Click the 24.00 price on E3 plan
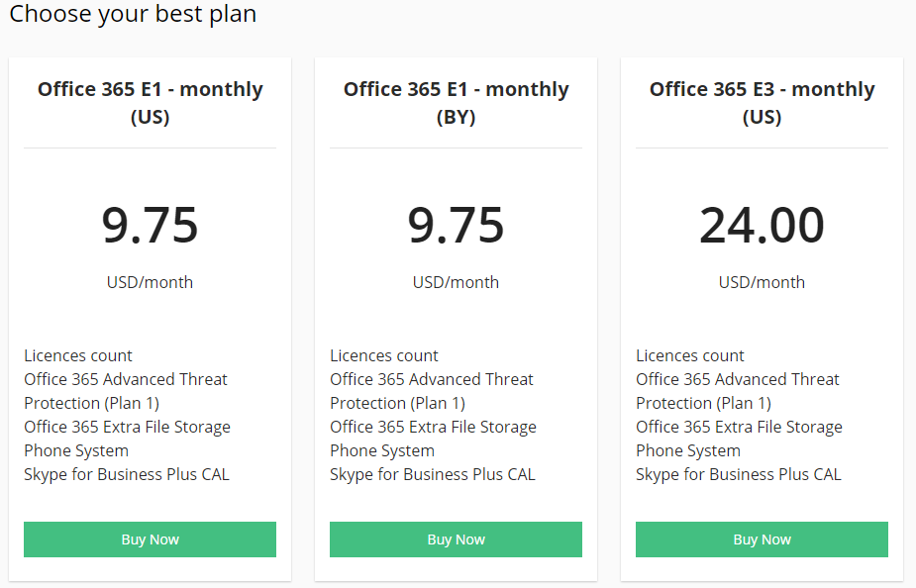The width and height of the screenshot is (916, 588). [x=762, y=226]
